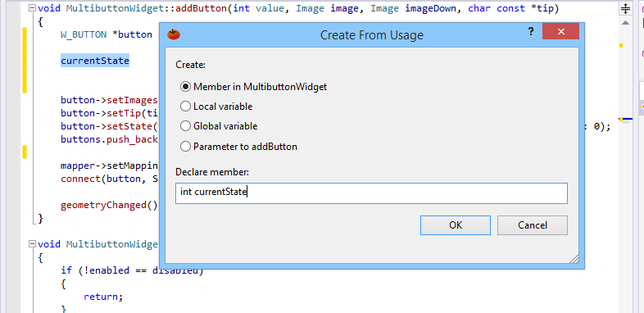The width and height of the screenshot is (644, 313).
Task: Collapse the second MultibuttonWidget function outline
Action: point(32,244)
